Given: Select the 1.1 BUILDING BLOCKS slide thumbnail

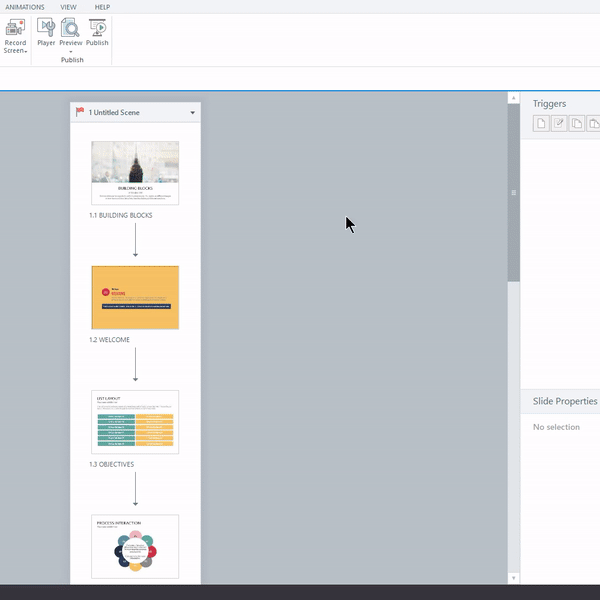Looking at the screenshot, I should (x=135, y=173).
